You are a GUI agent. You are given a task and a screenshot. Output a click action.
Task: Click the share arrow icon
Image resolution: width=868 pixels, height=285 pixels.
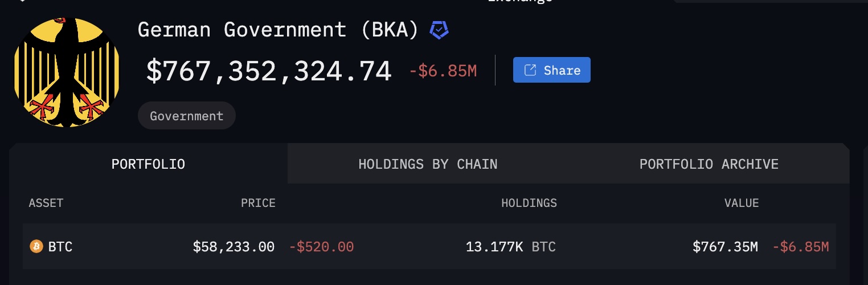pos(530,70)
